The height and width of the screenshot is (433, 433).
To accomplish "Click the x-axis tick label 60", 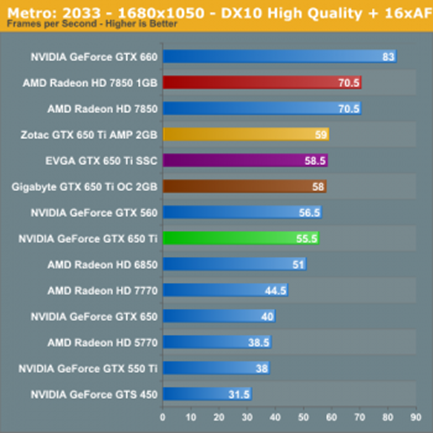I will [x=332, y=418].
